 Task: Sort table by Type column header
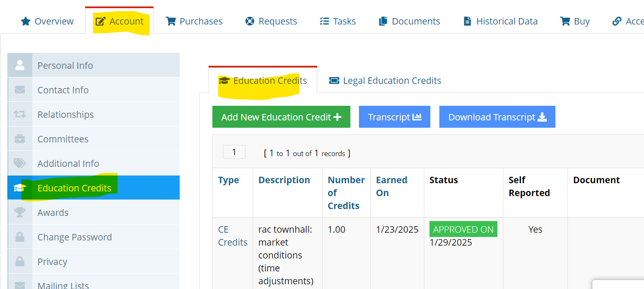click(228, 180)
